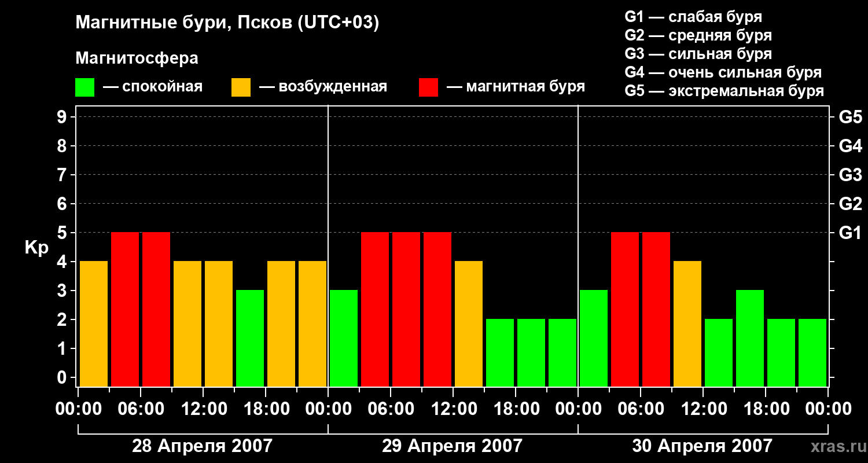This screenshot has width=868, height=463.
Task: Click the "G3" tick label beside the plot
Action: (x=851, y=175)
